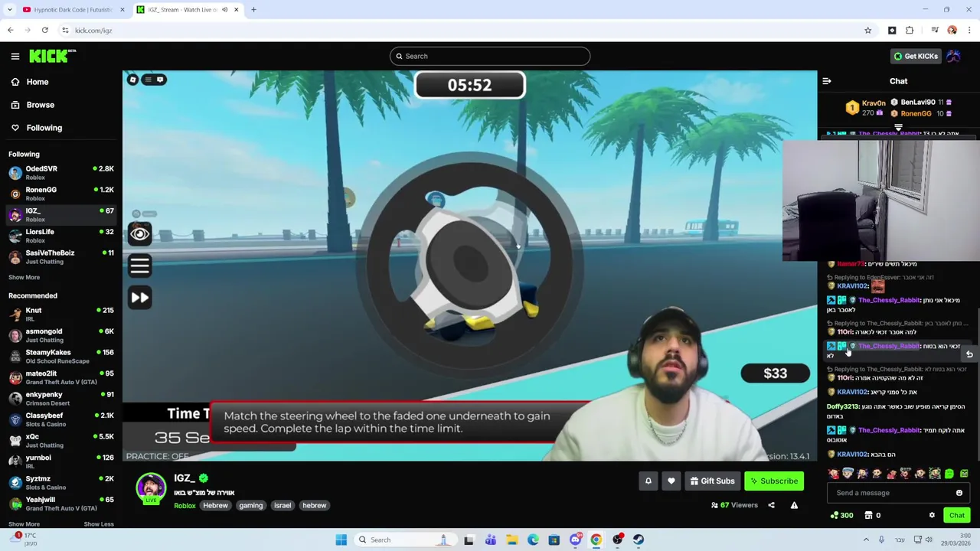Toggle the in-game eye view button
Image resolution: width=980 pixels, height=551 pixels.
[139, 234]
